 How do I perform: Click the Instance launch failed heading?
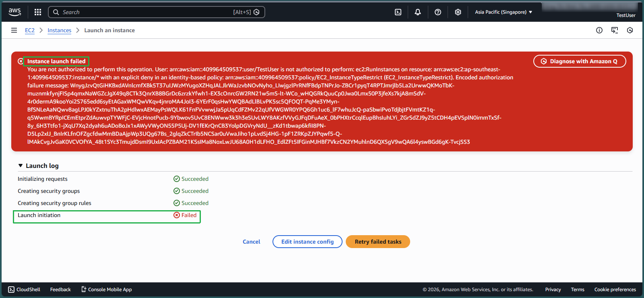coord(56,61)
